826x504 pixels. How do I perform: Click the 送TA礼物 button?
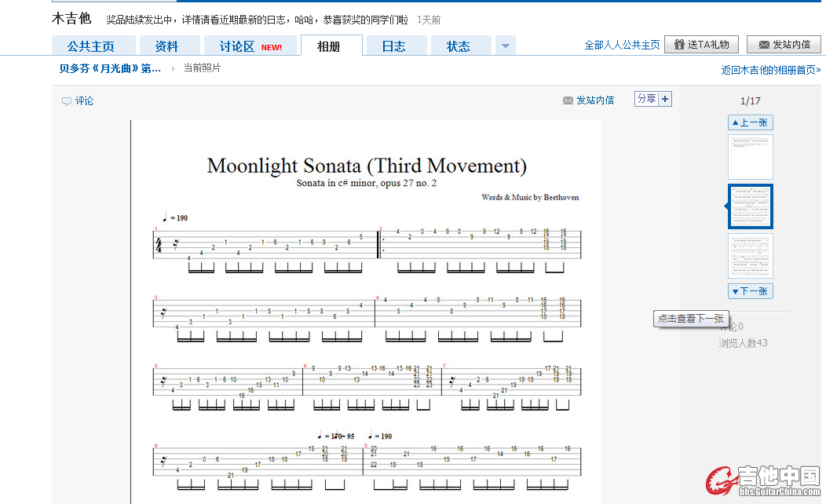(x=701, y=44)
